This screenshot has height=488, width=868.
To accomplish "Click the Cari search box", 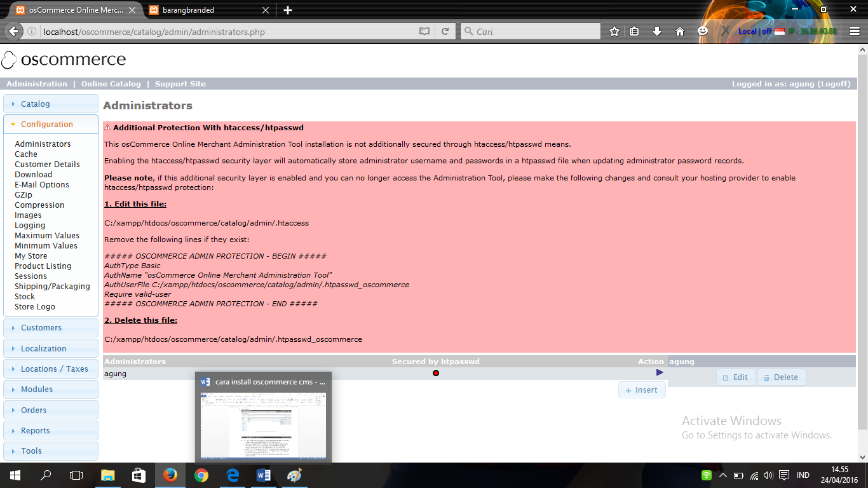I will click(x=531, y=31).
